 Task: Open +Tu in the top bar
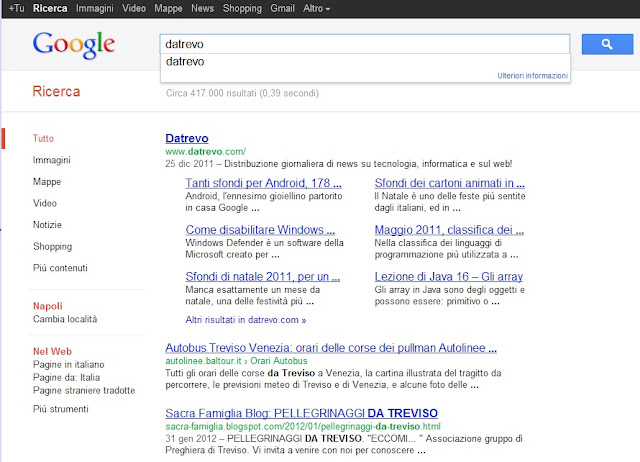tap(16, 8)
